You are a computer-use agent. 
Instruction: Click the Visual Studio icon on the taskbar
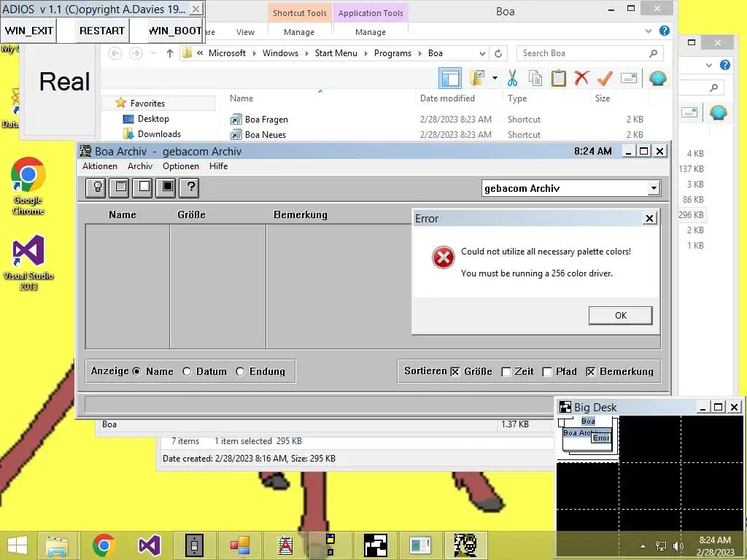[x=149, y=545]
